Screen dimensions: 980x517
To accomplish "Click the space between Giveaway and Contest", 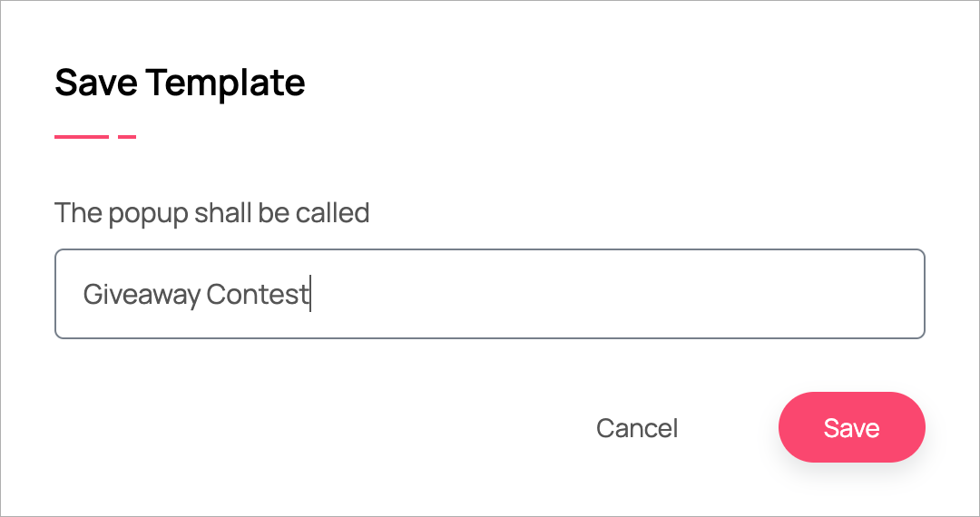I will 203,295.
